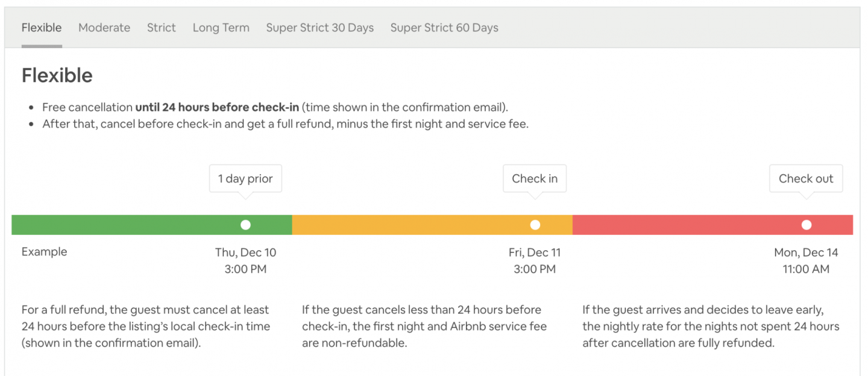868x376 pixels.
Task: Click the "Check in" tooltip label
Action: tap(535, 179)
